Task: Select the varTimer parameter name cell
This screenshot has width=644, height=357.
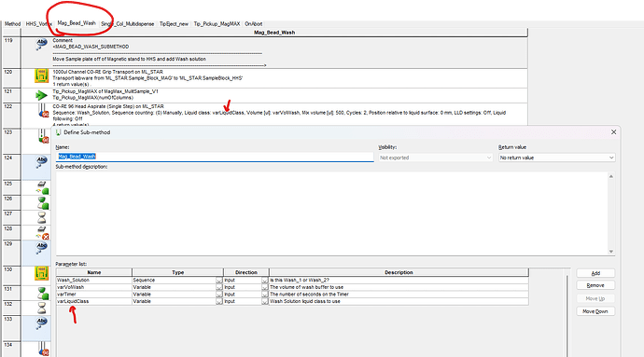Action: click(x=94, y=295)
